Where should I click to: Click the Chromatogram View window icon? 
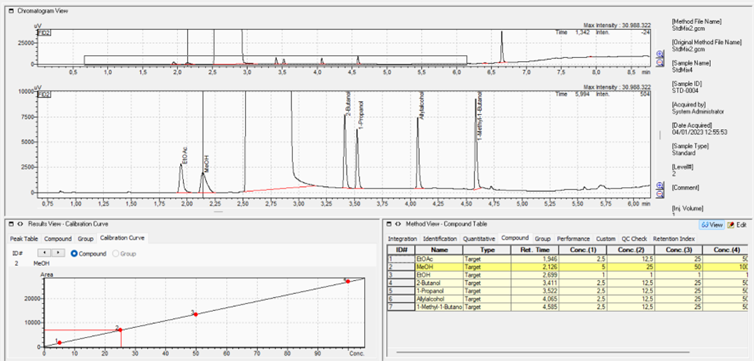[11, 11]
